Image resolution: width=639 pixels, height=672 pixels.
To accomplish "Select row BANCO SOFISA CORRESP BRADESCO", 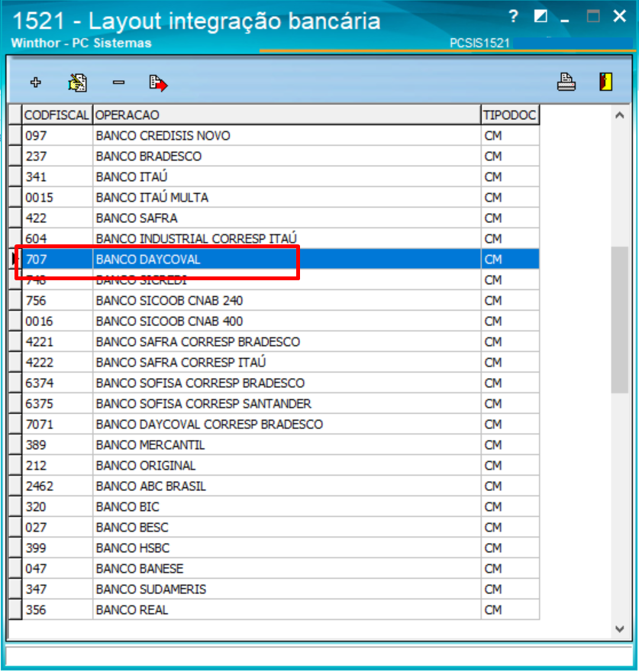I will pos(273,383).
